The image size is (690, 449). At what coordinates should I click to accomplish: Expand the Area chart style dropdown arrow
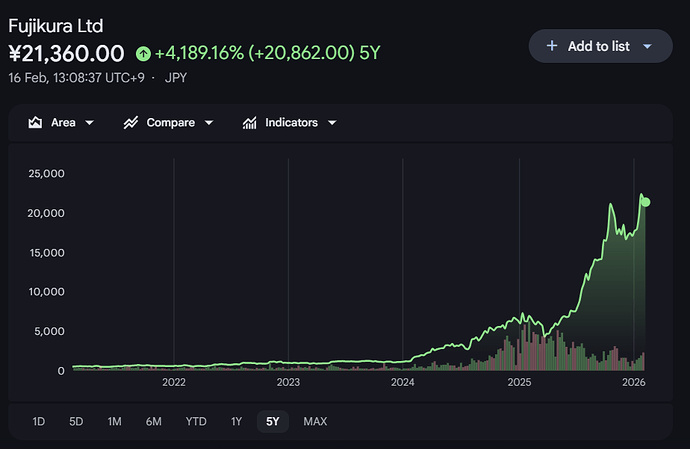coord(90,123)
